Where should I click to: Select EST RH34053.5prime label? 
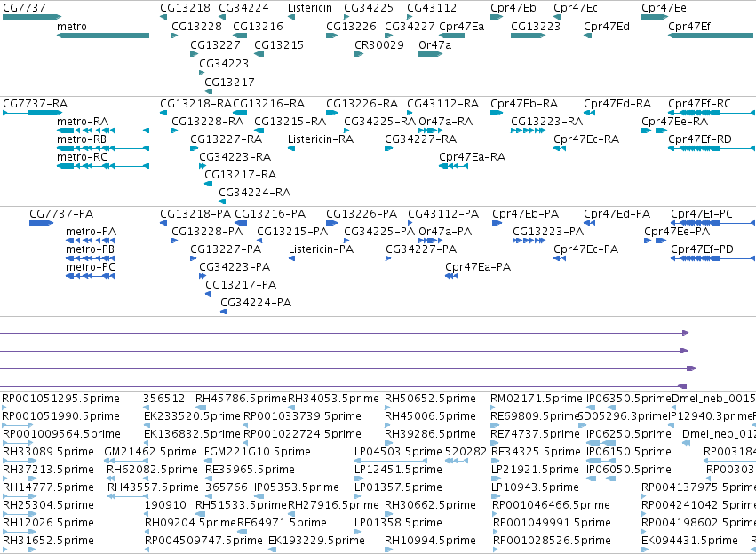point(334,399)
